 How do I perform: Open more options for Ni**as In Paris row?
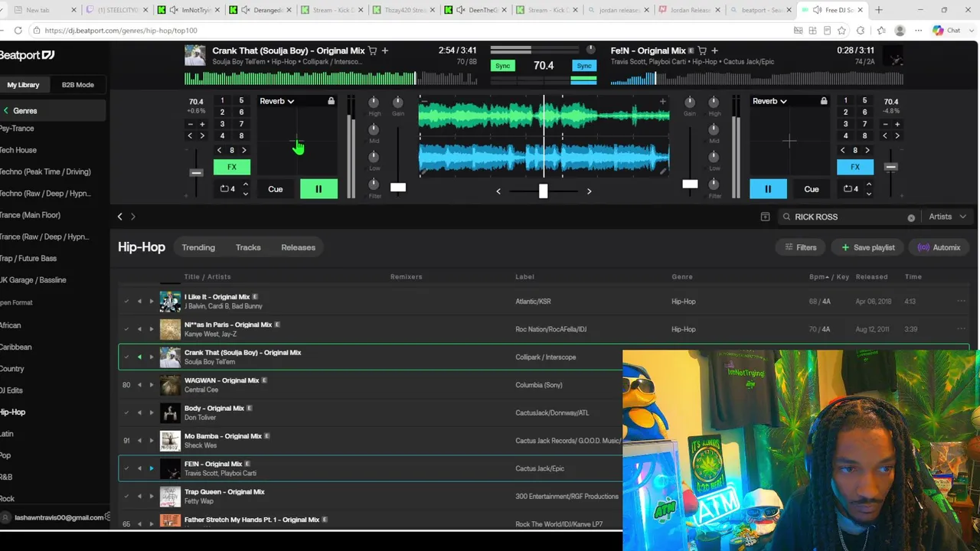[961, 329]
